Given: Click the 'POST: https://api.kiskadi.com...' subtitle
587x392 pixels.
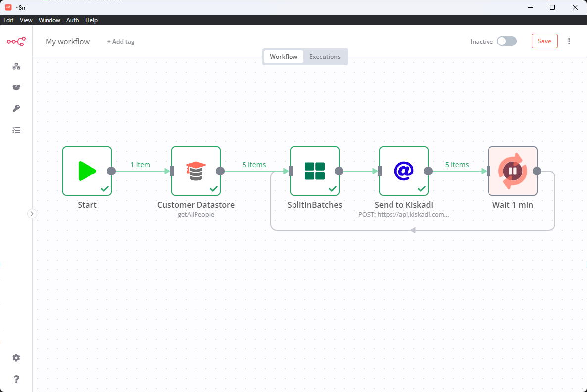Looking at the screenshot, I should (x=403, y=215).
